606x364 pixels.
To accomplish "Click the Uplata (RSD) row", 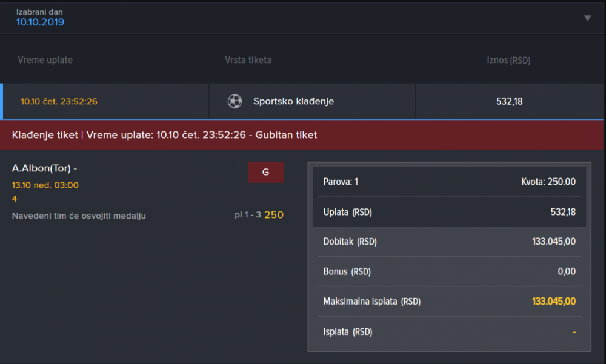I will [449, 212].
